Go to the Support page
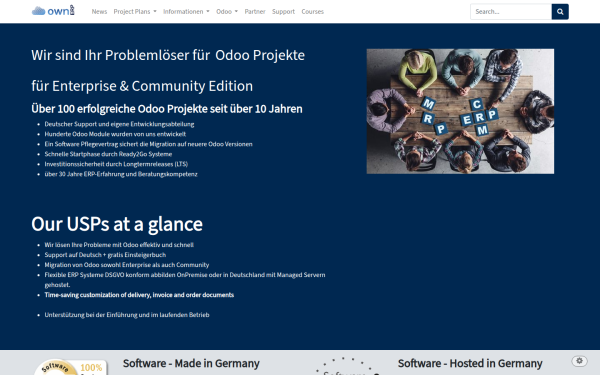600x375 pixels. (283, 11)
